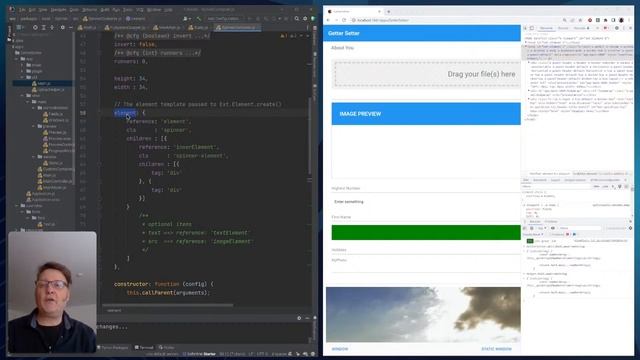Screen dimensions: 640x360
Task: Collapse the element block fold marker
Action: tap(99, 113)
